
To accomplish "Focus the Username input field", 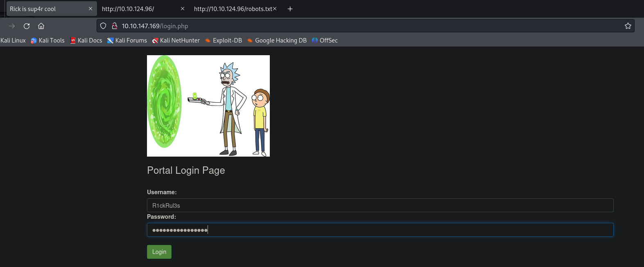I will pyautogui.click(x=380, y=205).
